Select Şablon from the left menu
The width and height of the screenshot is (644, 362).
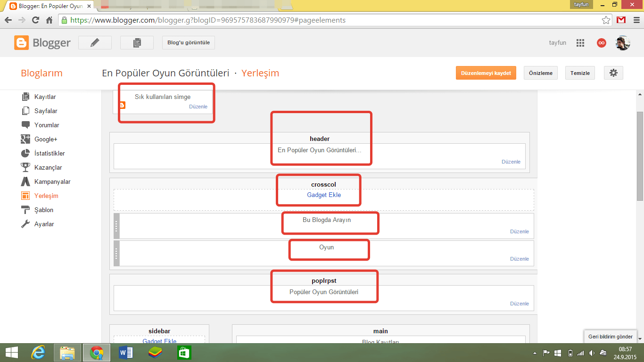pyautogui.click(x=43, y=210)
